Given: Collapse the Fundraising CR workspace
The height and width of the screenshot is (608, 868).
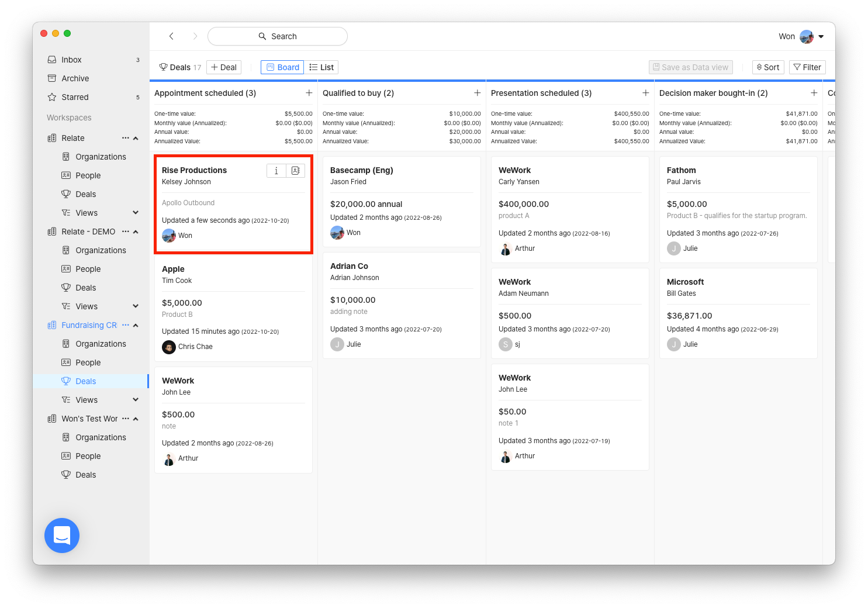Looking at the screenshot, I should pos(136,325).
